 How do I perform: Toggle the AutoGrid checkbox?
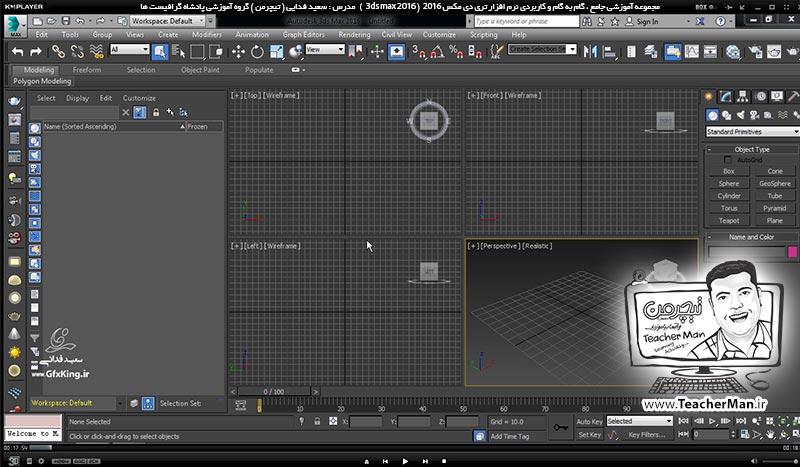(x=728, y=160)
